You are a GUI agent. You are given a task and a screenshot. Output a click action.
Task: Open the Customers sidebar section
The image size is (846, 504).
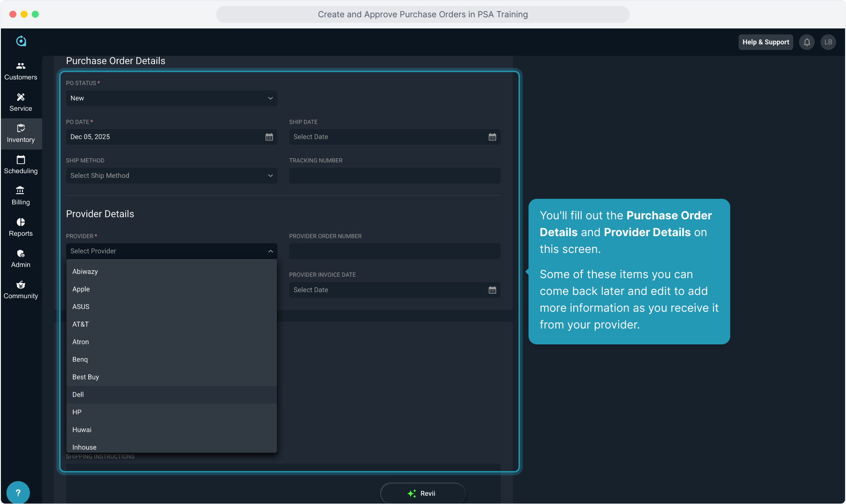[21, 71]
